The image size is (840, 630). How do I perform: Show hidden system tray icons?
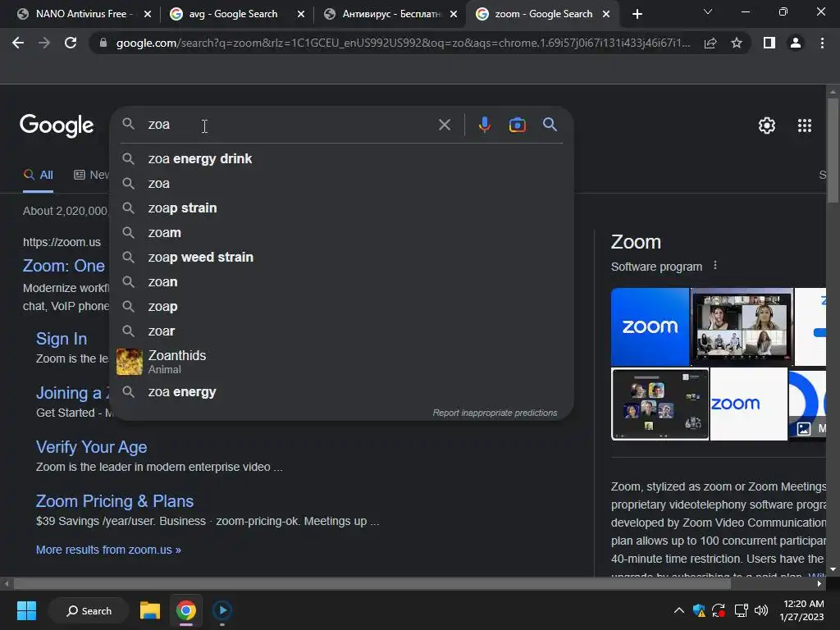point(678,610)
